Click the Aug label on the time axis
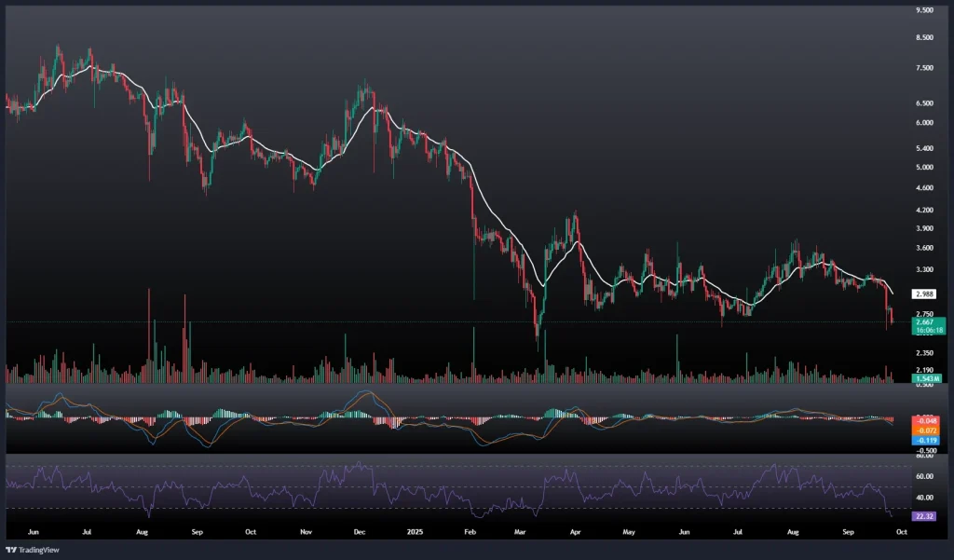954x560 pixels. click(141, 532)
